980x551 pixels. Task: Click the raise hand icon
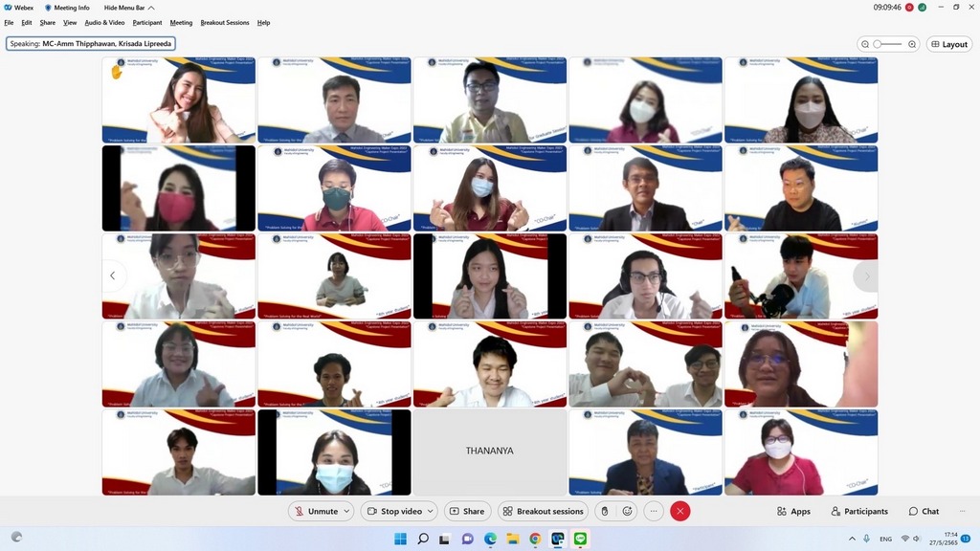coord(604,512)
